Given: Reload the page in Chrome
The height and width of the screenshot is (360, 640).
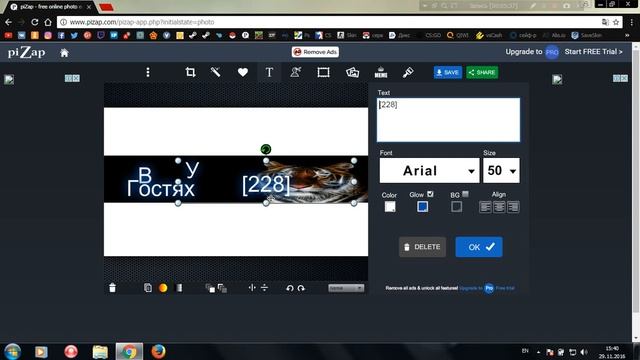Looking at the screenshot, I should [x=35, y=22].
